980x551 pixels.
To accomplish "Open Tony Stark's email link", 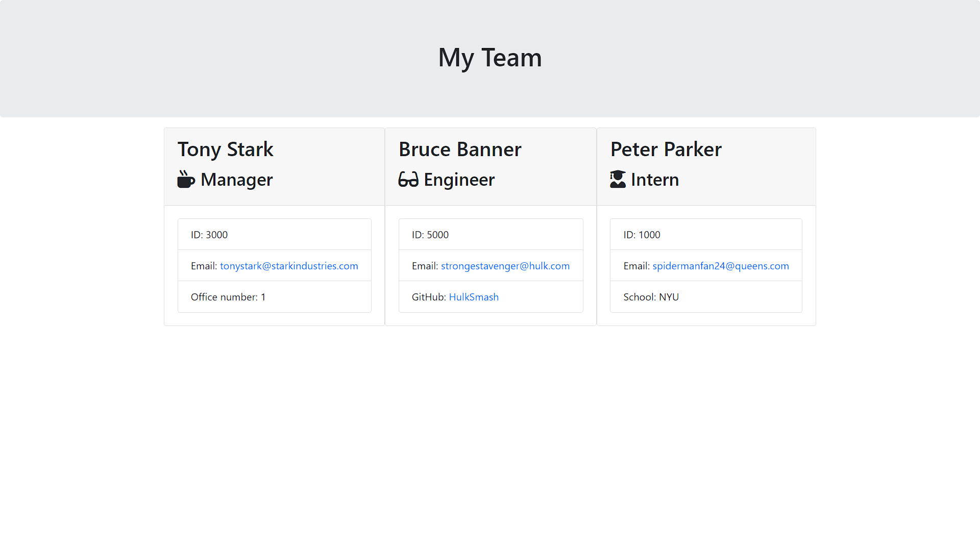I will point(289,266).
